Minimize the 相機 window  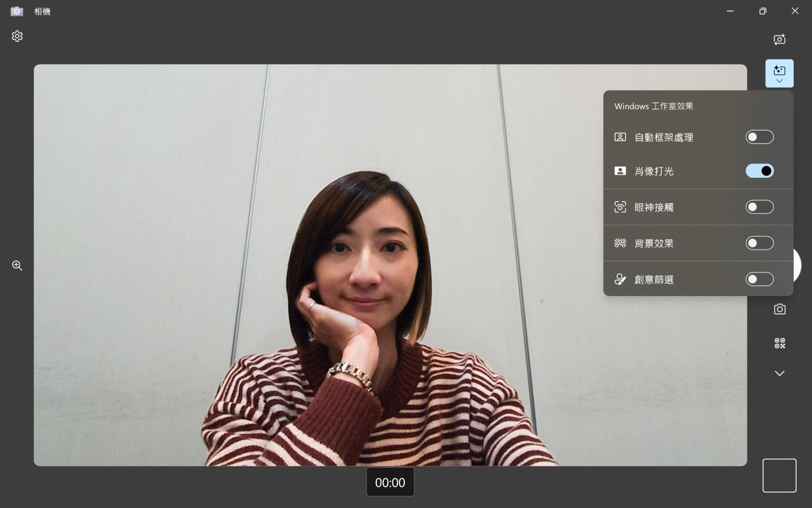(x=730, y=11)
